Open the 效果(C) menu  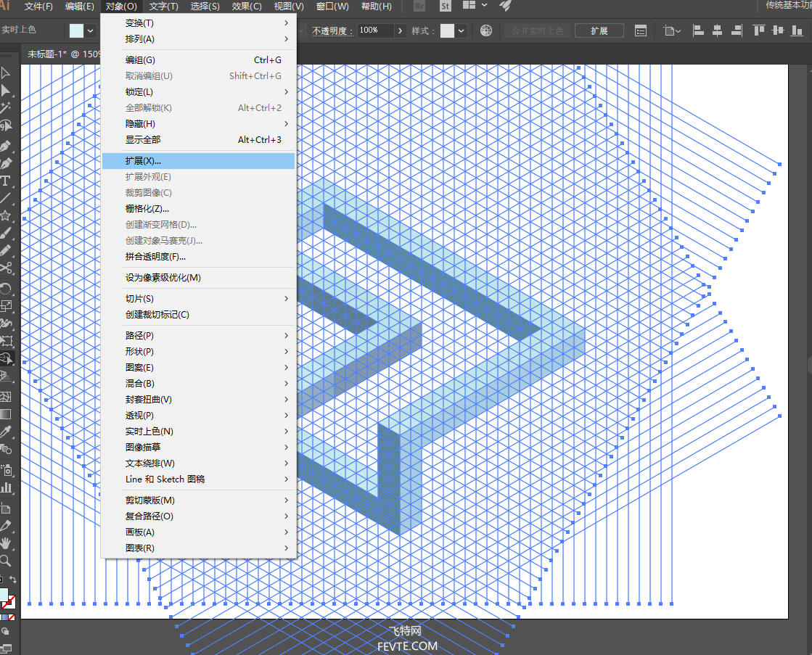[x=247, y=7]
